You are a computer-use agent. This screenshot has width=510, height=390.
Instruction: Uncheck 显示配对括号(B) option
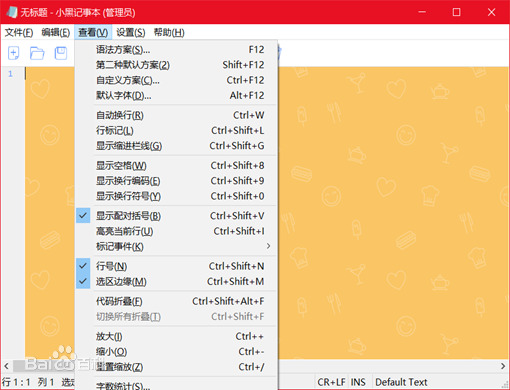176,216
